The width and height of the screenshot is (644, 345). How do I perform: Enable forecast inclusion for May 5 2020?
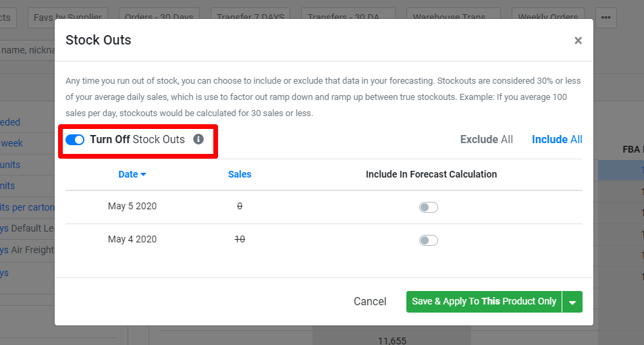429,207
